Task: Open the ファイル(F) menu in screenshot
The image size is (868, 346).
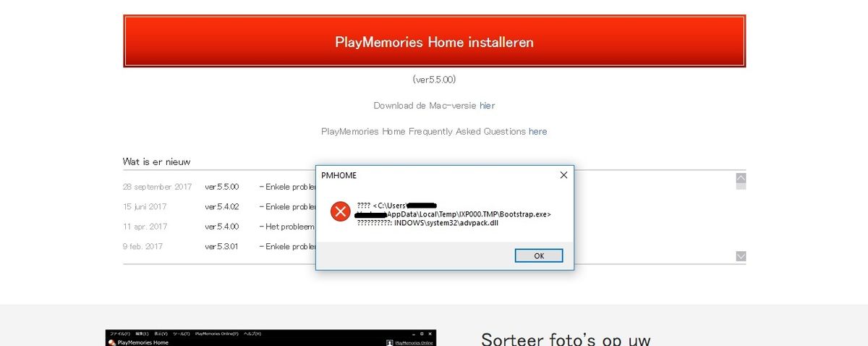Action: pyautogui.click(x=119, y=334)
